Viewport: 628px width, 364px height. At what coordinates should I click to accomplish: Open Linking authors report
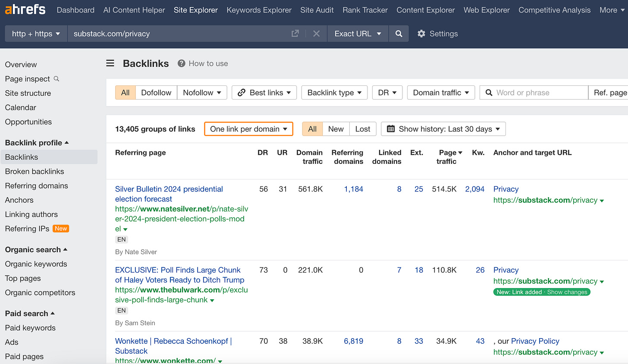coord(31,214)
